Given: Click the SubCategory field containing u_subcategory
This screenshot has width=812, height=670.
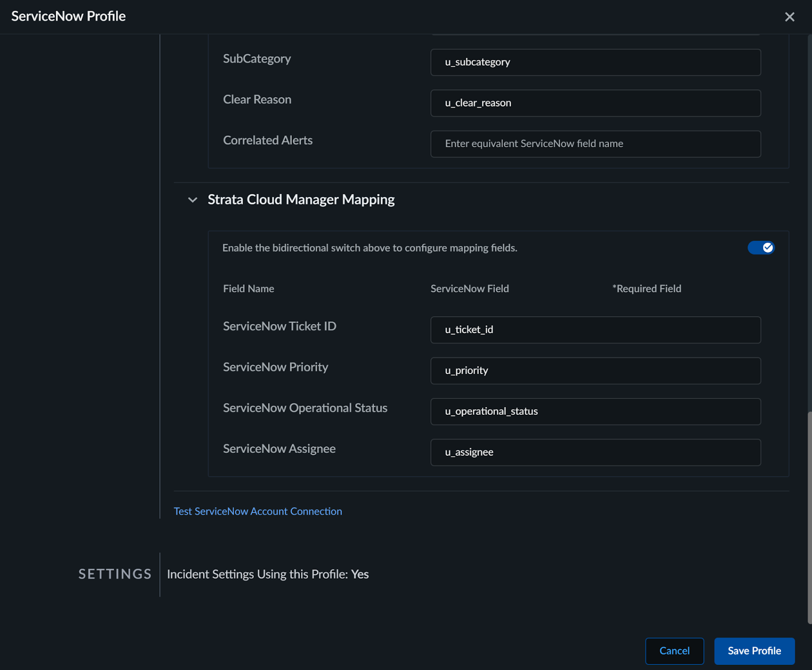Looking at the screenshot, I should click(595, 62).
